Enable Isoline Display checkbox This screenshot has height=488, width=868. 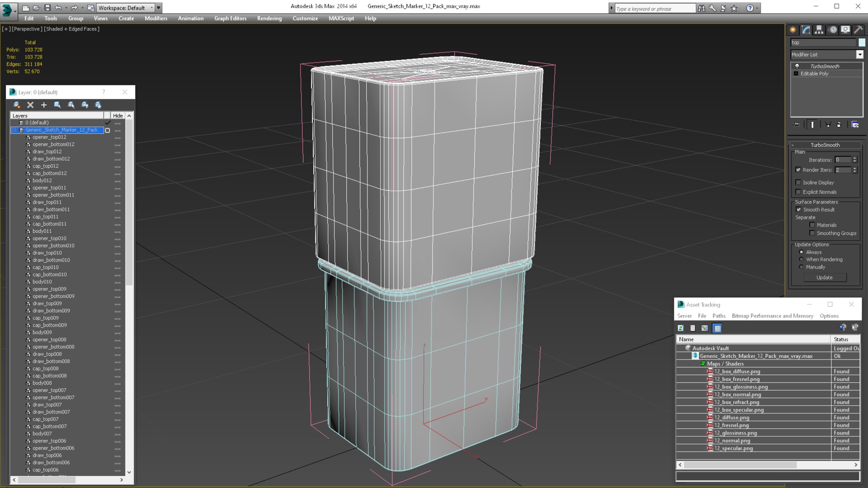798,183
